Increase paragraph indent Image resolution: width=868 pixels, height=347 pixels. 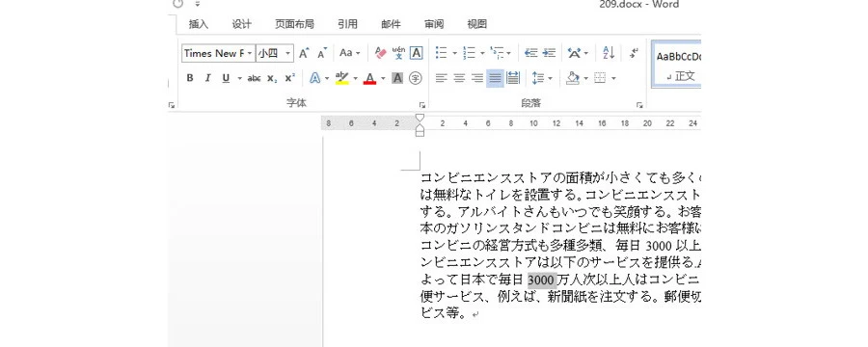click(x=549, y=53)
